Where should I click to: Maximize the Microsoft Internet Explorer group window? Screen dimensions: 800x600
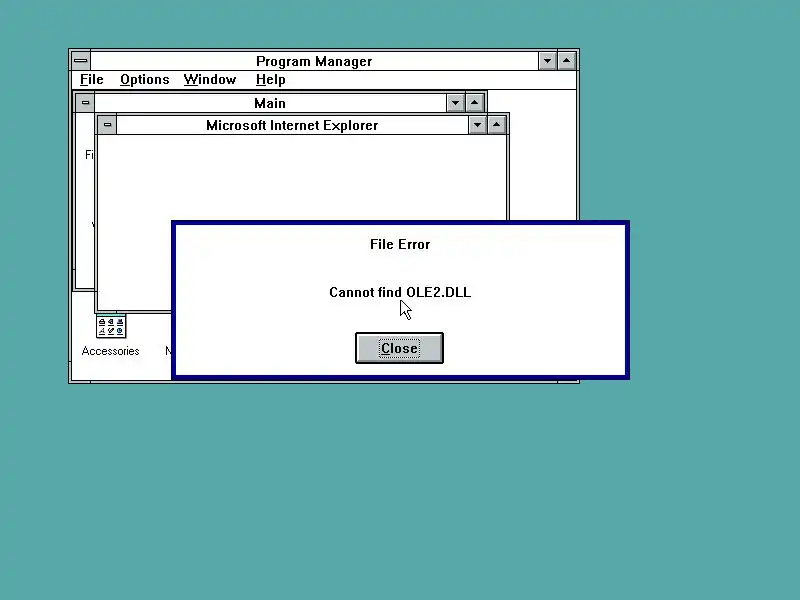(496, 124)
